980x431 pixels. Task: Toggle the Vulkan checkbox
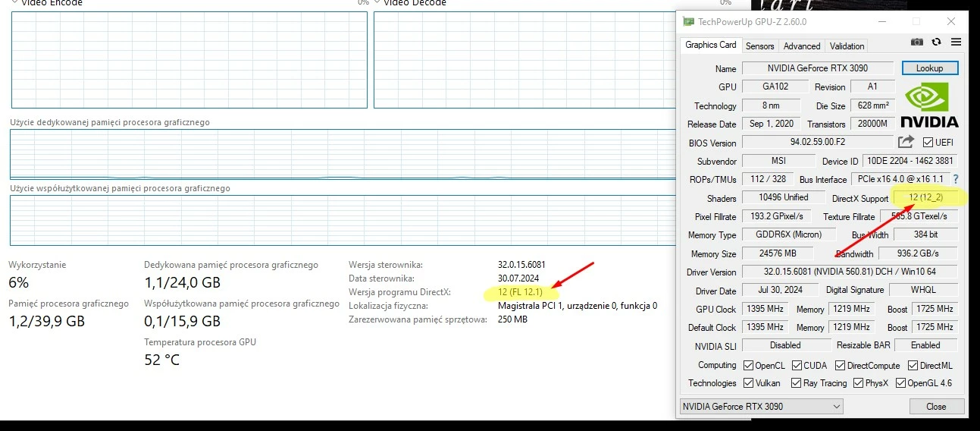pos(749,383)
